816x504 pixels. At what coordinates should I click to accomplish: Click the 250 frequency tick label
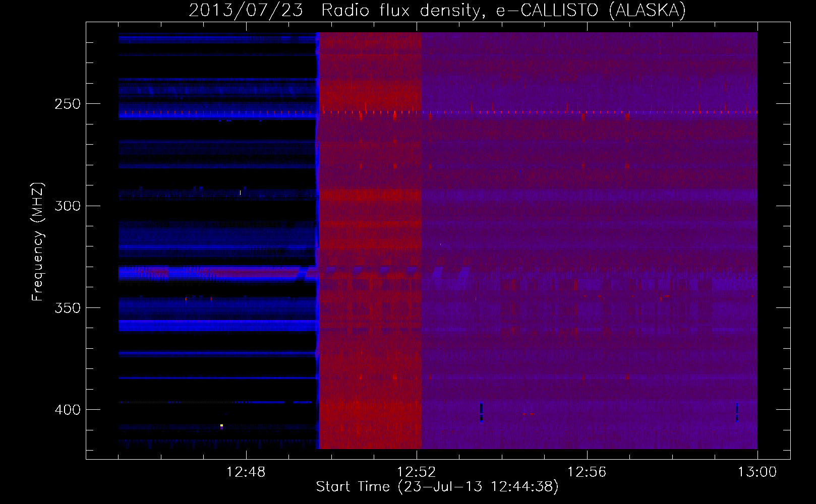click(68, 104)
